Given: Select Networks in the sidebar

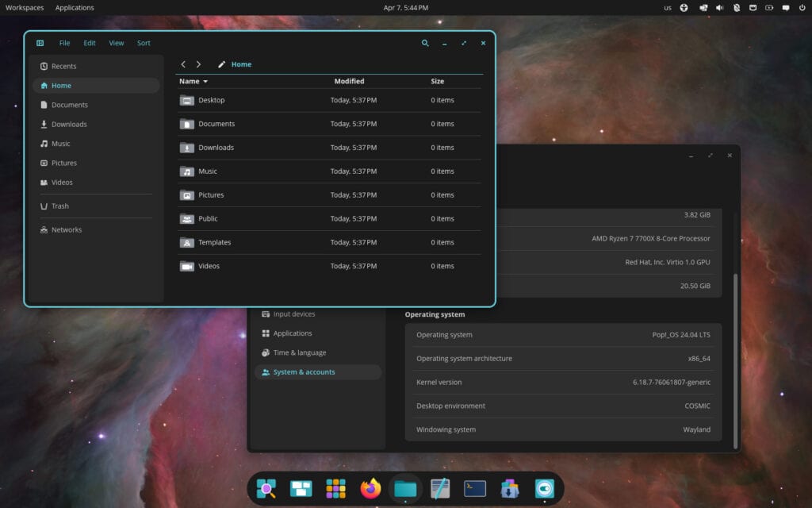Looking at the screenshot, I should click(67, 229).
